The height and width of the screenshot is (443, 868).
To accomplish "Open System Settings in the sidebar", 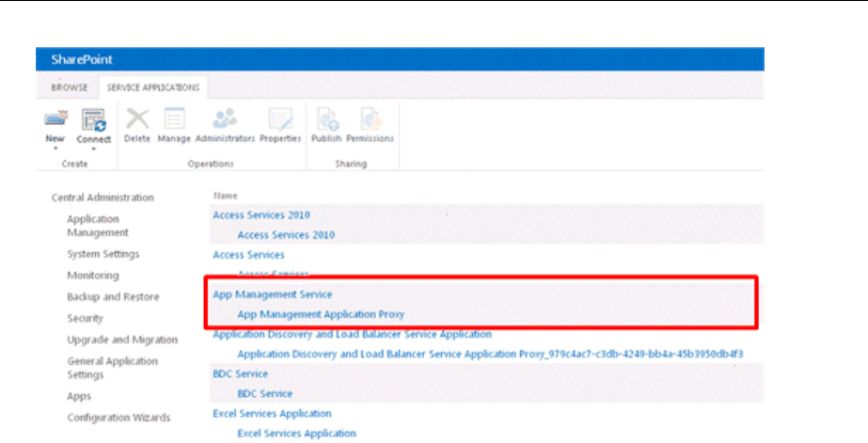I will [x=103, y=254].
